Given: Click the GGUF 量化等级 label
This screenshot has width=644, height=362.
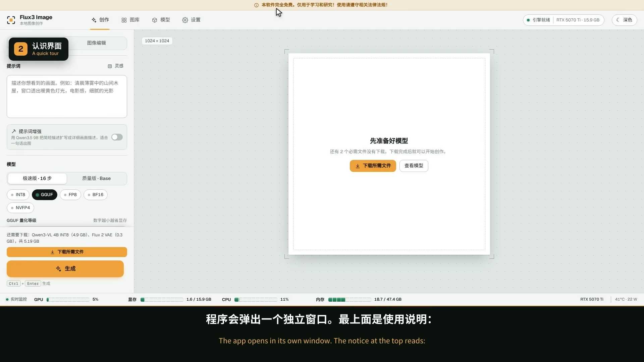Looking at the screenshot, I should pos(21,221).
